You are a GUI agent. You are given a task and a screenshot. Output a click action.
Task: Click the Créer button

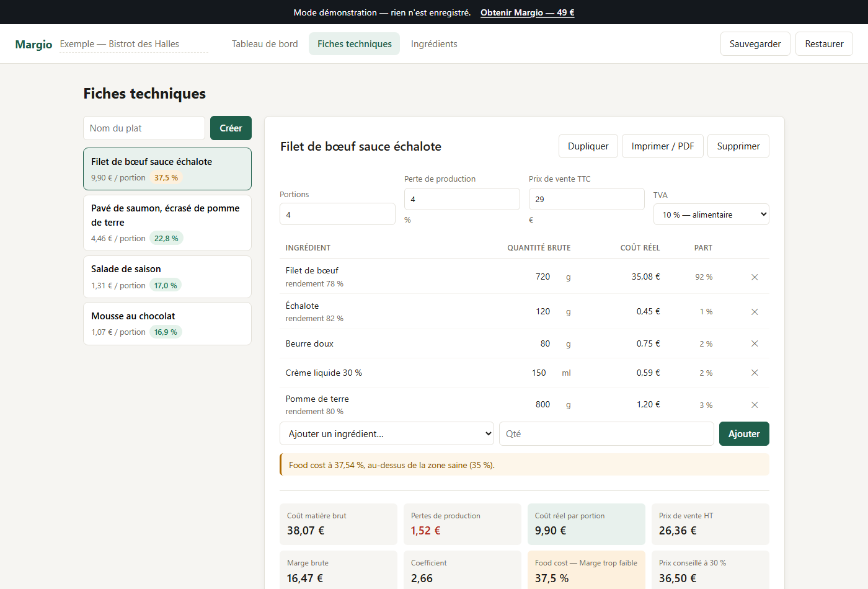(x=231, y=128)
